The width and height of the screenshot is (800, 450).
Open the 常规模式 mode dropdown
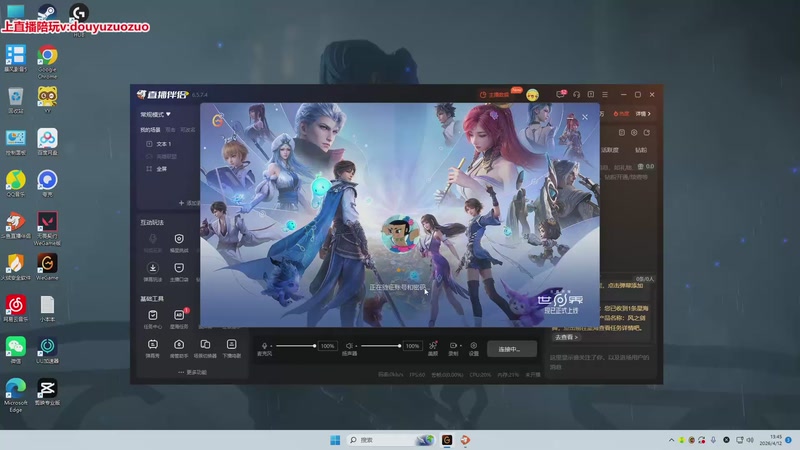point(156,114)
